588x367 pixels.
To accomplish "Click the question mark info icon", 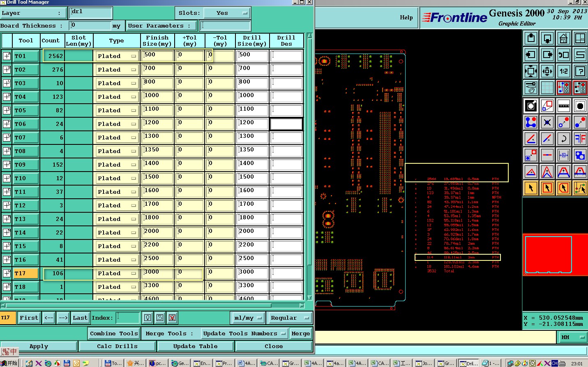I will [x=580, y=71].
